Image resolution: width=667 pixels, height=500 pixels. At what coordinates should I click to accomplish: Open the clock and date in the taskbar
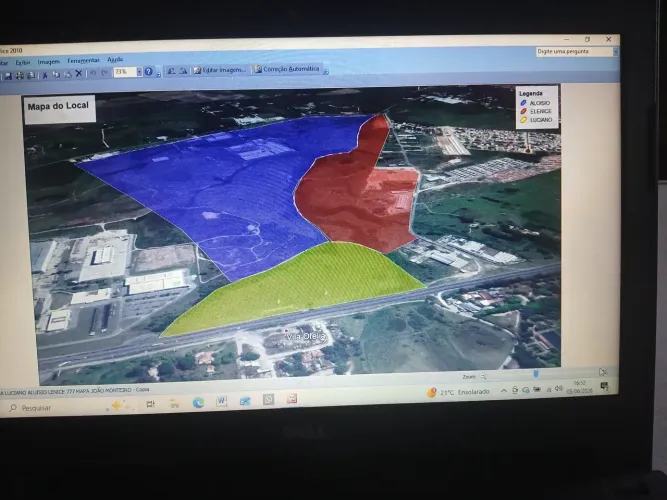[x=579, y=387]
